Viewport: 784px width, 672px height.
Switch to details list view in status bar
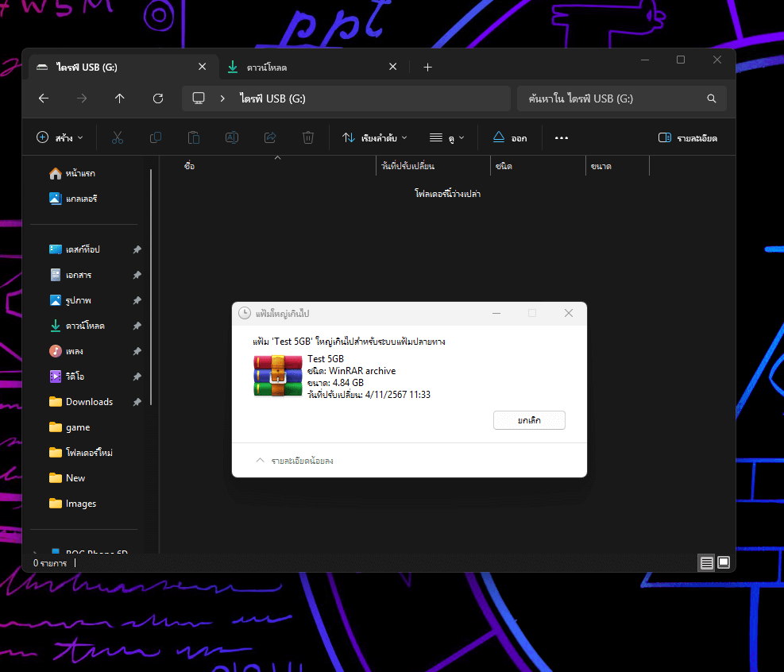[x=706, y=563]
